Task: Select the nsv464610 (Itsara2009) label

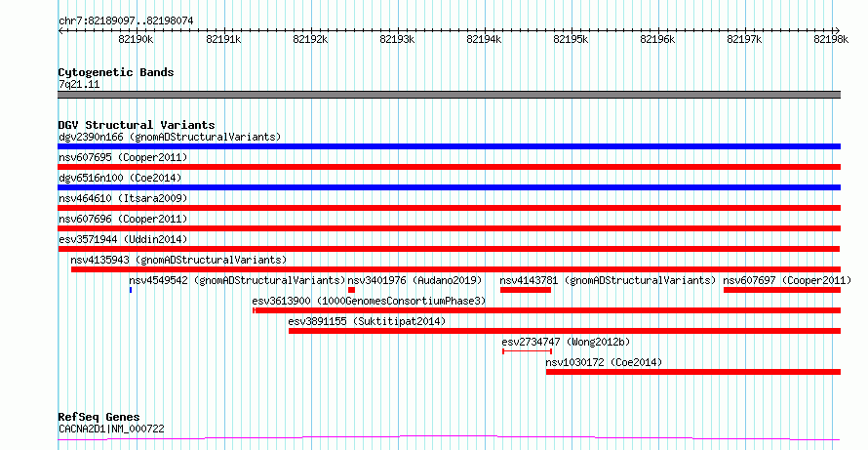Action: (x=123, y=198)
